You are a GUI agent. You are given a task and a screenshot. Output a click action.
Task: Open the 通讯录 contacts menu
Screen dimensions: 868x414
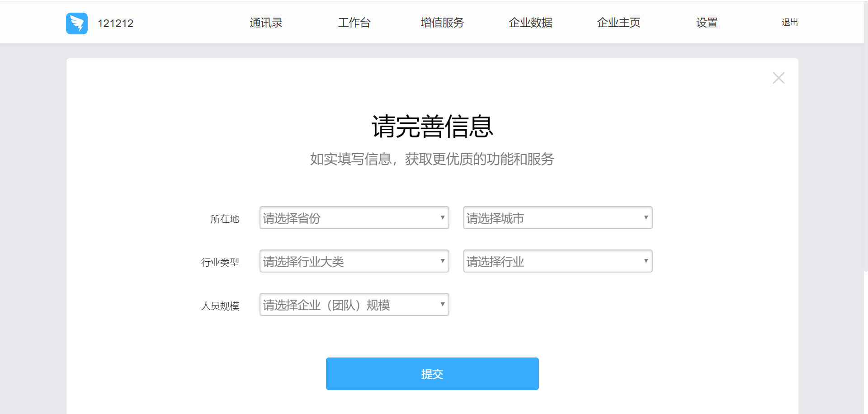pyautogui.click(x=265, y=23)
